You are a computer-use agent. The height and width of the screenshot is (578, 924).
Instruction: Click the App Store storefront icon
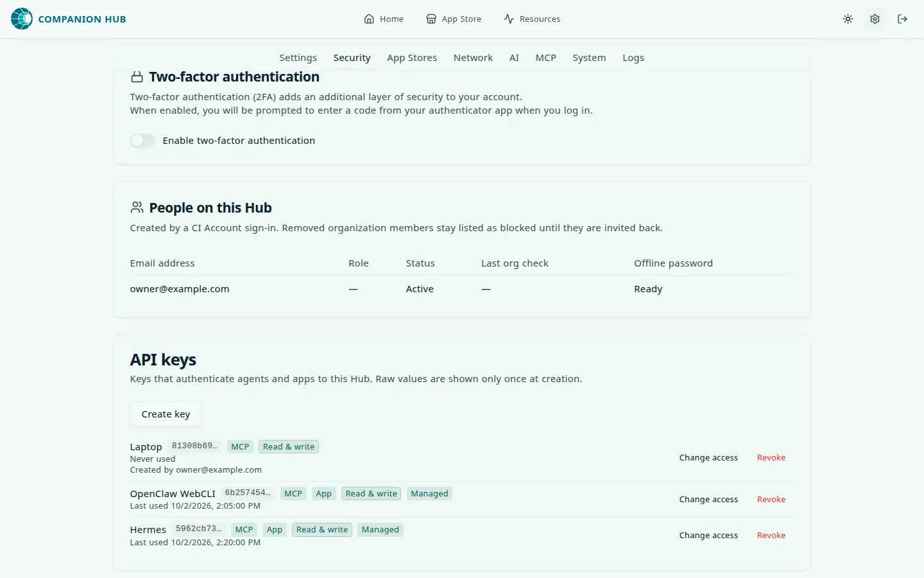point(431,19)
